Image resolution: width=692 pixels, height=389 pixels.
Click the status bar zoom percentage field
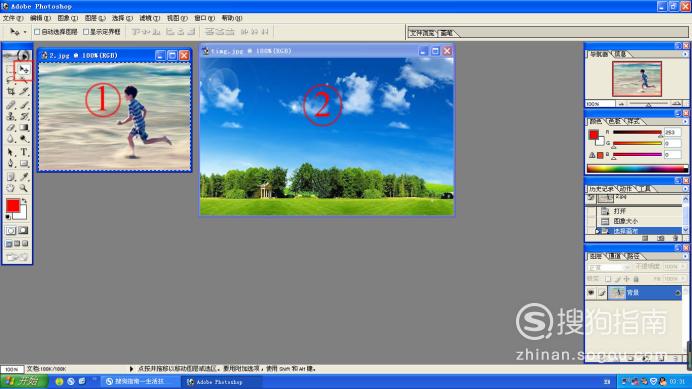(x=12, y=369)
